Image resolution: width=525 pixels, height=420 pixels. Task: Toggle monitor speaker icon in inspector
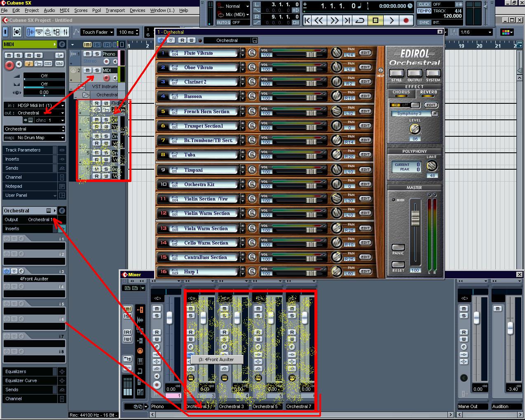19,64
